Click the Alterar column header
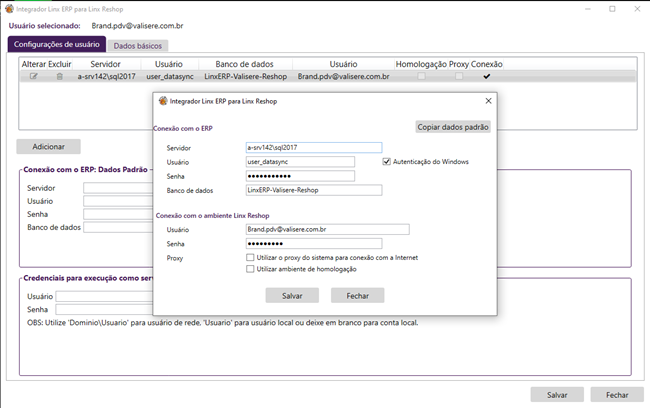The height and width of the screenshot is (408, 650). [x=34, y=64]
